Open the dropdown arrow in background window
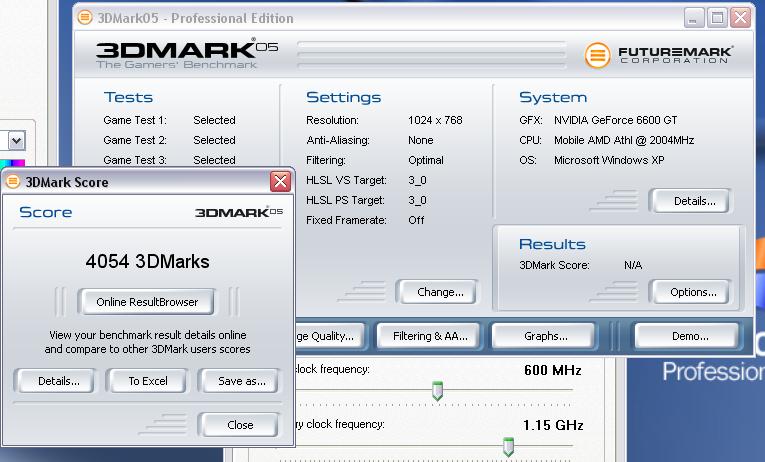The image size is (765, 462). point(16,141)
